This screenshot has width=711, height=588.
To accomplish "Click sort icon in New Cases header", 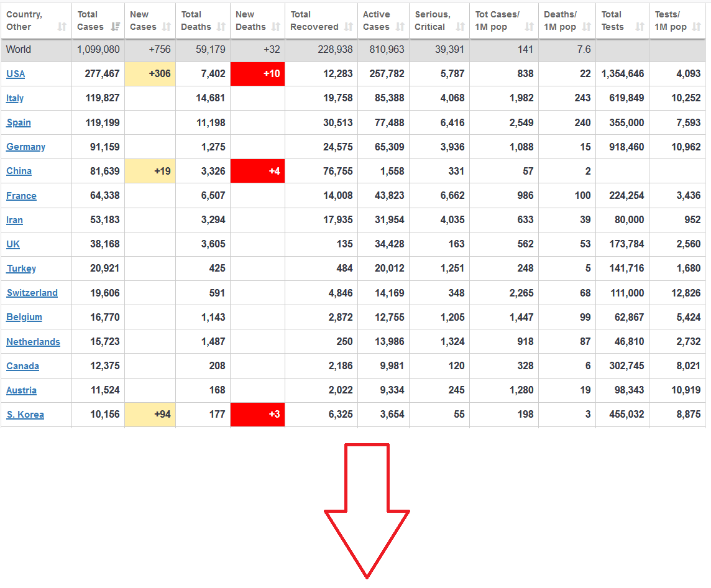I will coord(166,27).
